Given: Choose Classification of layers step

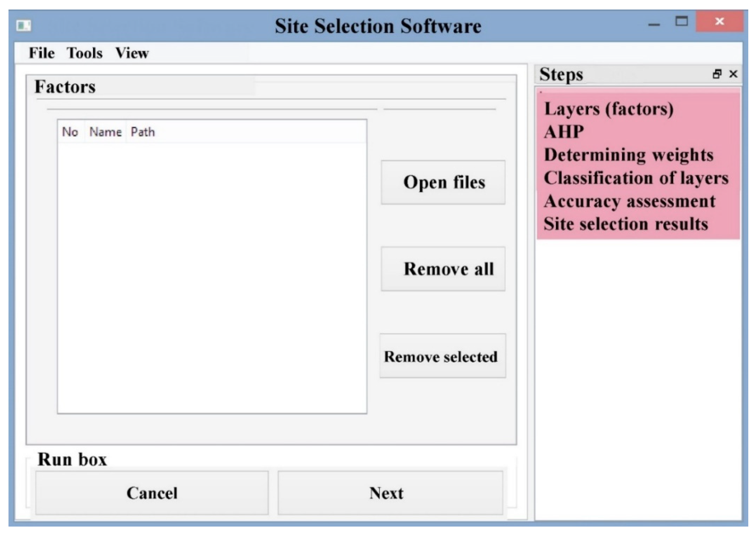Looking at the screenshot, I should (636, 178).
